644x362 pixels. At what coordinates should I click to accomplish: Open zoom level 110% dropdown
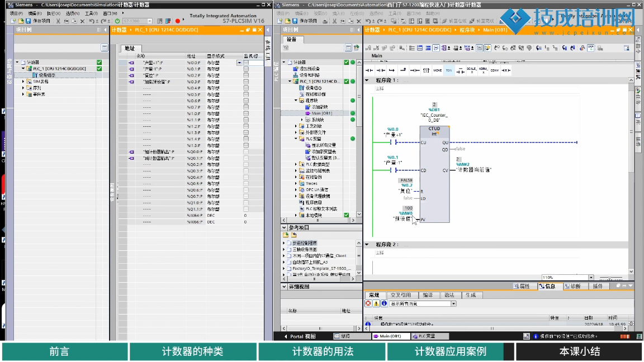(x=591, y=278)
